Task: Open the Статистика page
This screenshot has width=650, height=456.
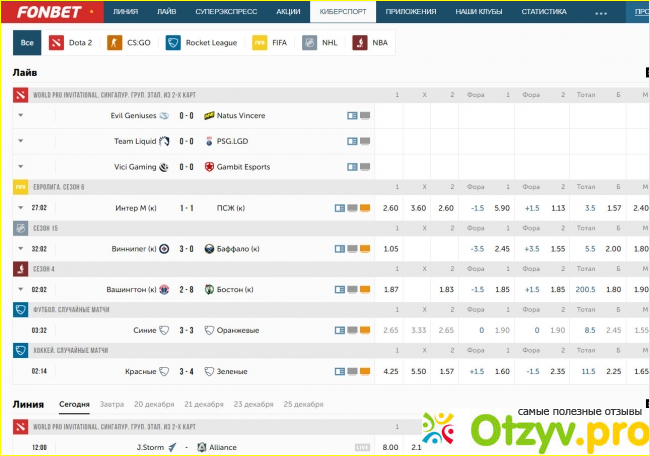Action: [x=543, y=12]
